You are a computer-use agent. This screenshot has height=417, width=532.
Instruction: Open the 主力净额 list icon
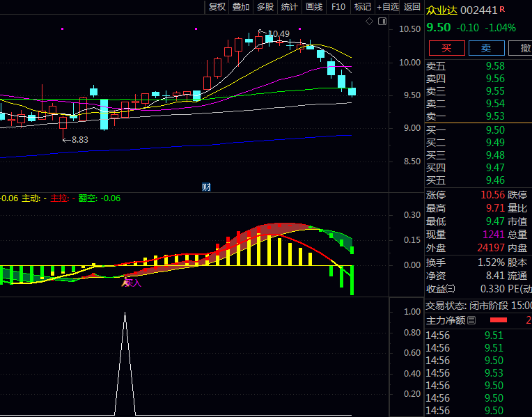(471, 320)
